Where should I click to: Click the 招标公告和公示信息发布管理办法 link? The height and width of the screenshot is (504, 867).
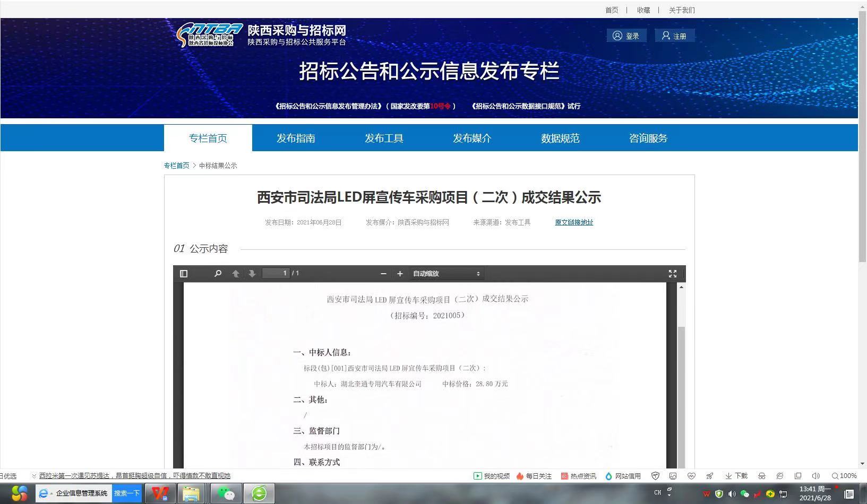[x=328, y=106]
